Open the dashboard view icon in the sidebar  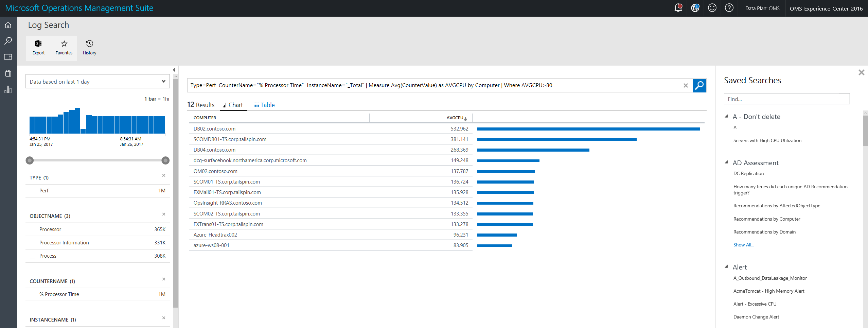pyautogui.click(x=8, y=57)
